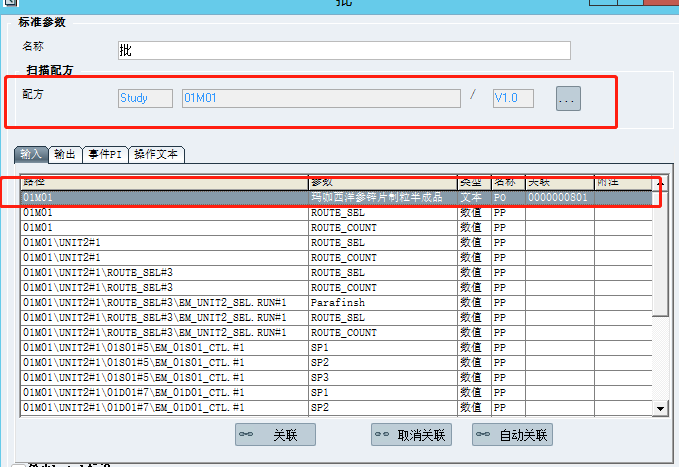Select 01M01\UNIT2#1 row with ROUTE_SEL

336,243
